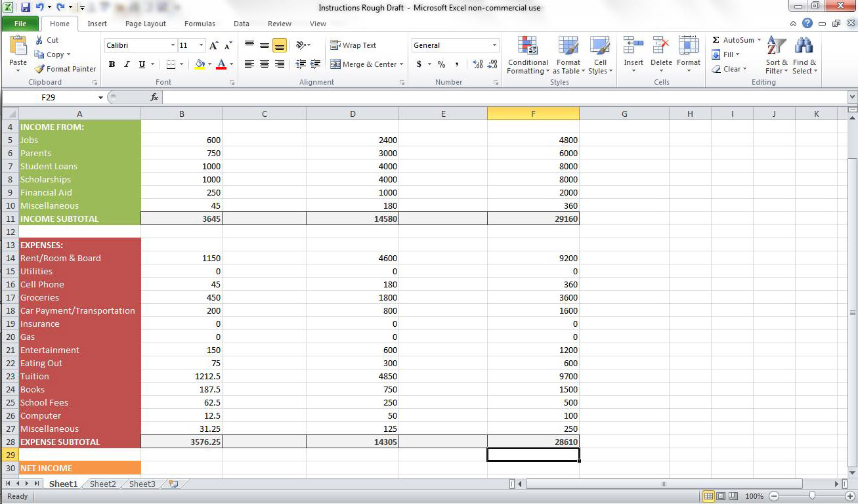858x504 pixels.
Task: Select the Format Painter brush
Action: point(39,69)
